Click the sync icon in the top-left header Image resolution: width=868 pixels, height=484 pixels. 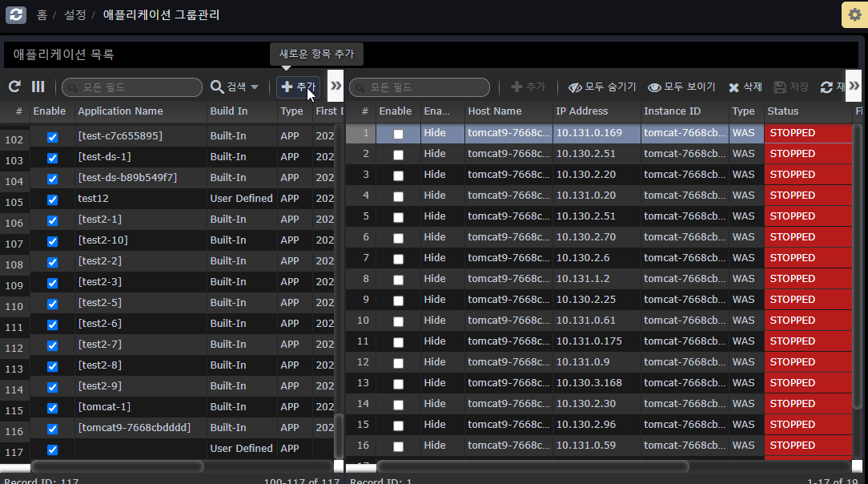[15, 14]
